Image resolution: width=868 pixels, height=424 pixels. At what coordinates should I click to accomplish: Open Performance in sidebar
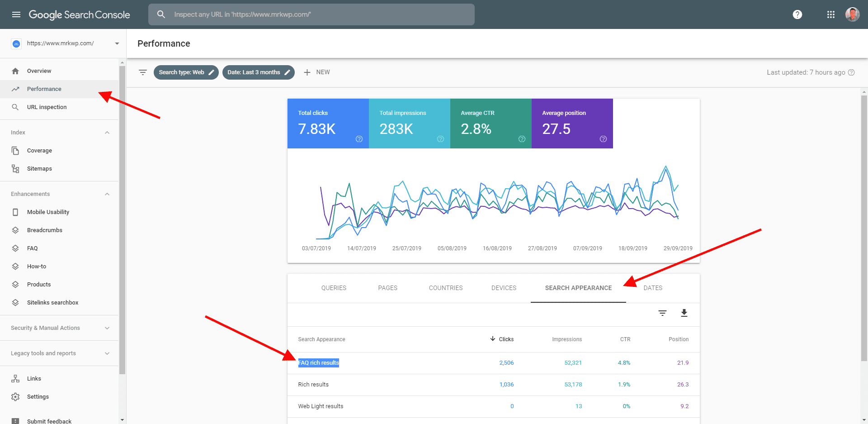tap(59, 89)
